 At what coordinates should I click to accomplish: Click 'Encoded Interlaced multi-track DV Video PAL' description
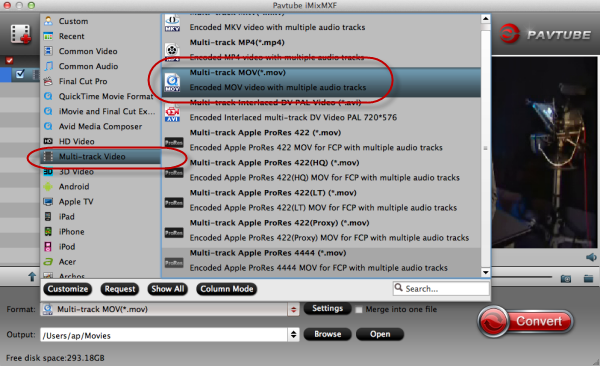tap(293, 118)
